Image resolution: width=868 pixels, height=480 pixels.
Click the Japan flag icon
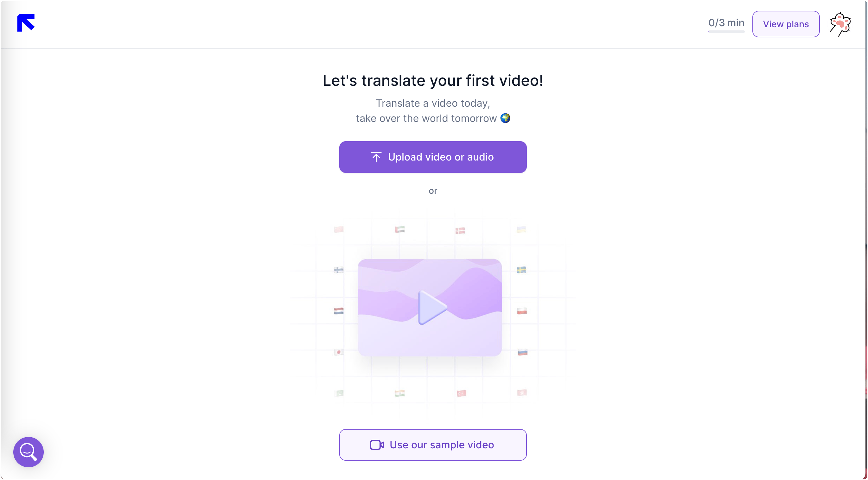click(x=339, y=352)
